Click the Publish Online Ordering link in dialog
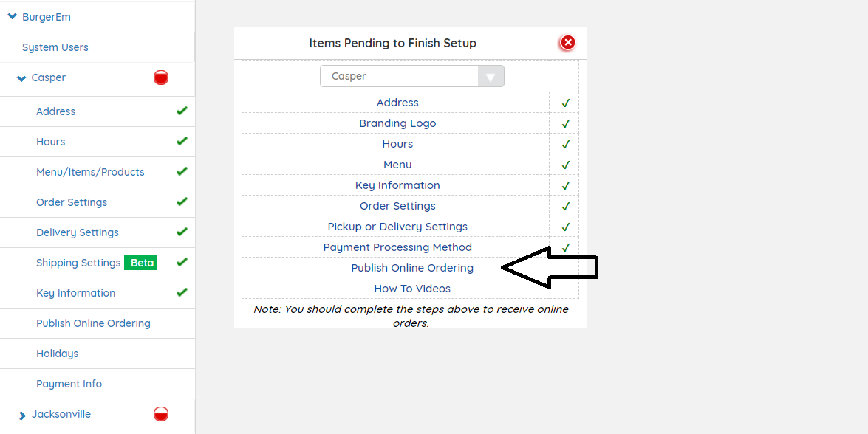 [x=411, y=268]
